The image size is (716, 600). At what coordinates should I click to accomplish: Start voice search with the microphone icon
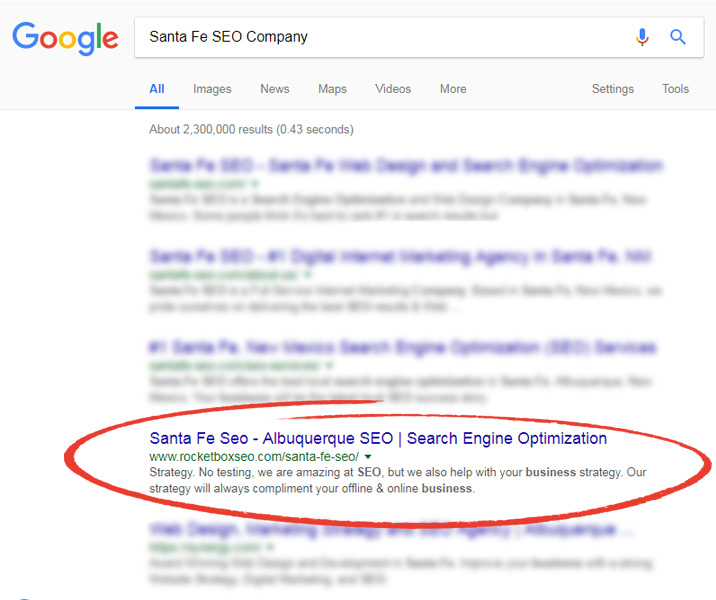click(x=642, y=37)
